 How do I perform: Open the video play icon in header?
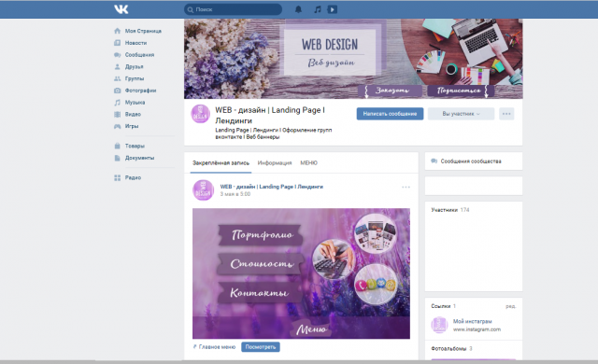(x=333, y=9)
